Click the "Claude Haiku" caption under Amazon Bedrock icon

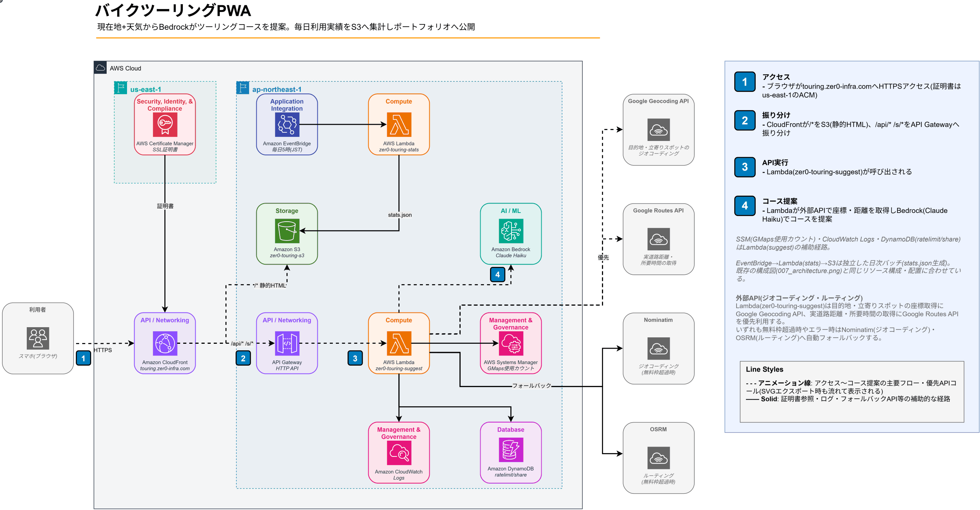coord(511,256)
